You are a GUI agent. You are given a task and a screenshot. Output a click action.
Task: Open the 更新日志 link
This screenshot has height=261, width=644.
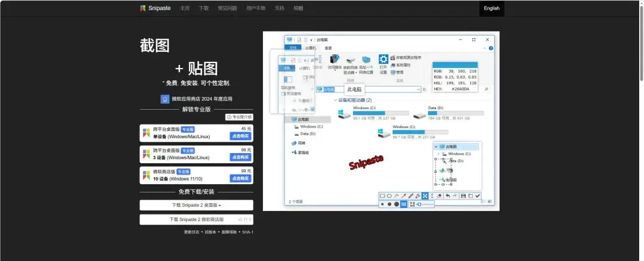[x=191, y=232]
